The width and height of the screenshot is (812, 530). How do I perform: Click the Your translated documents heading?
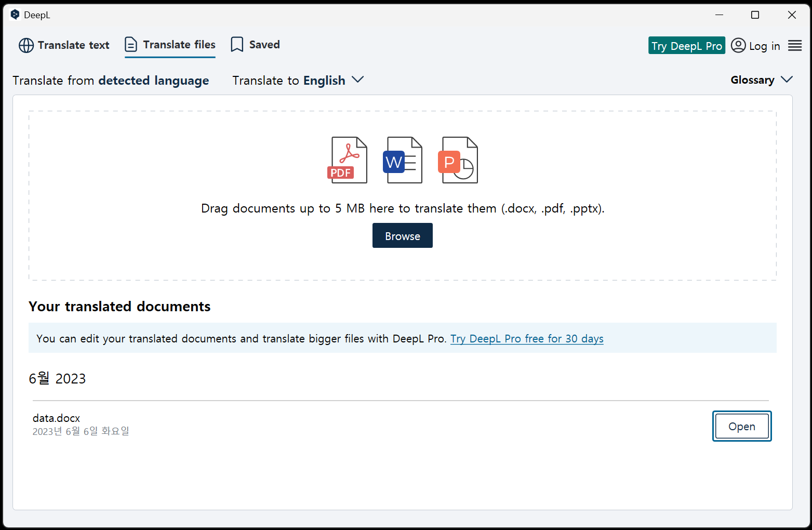coord(119,307)
